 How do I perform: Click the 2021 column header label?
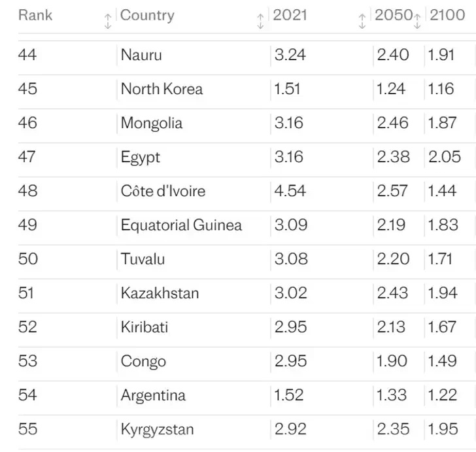click(x=290, y=15)
